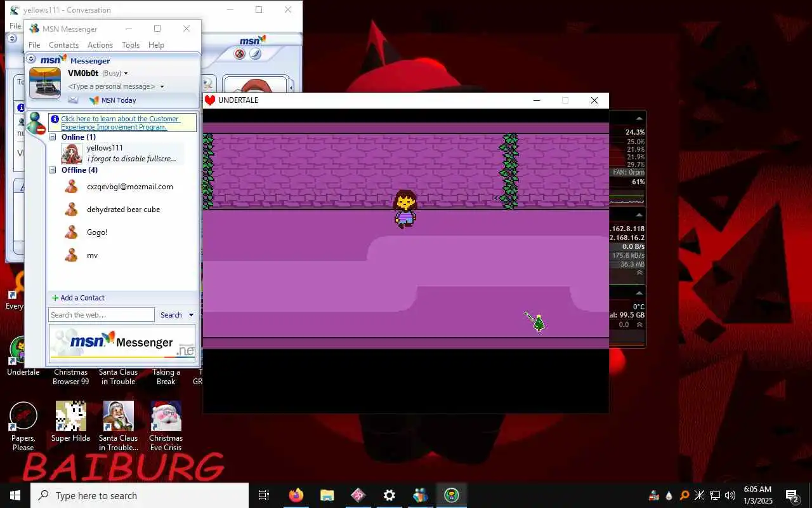
Task: Click the Search button
Action: click(x=171, y=315)
